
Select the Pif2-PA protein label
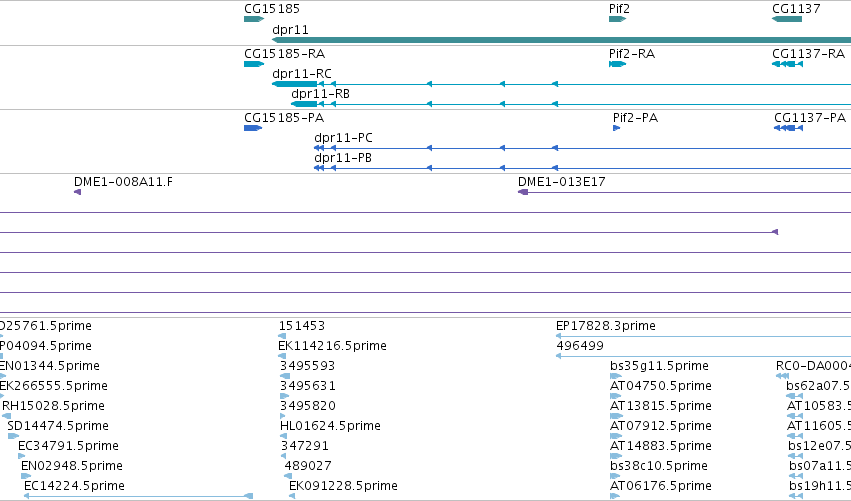tap(636, 118)
